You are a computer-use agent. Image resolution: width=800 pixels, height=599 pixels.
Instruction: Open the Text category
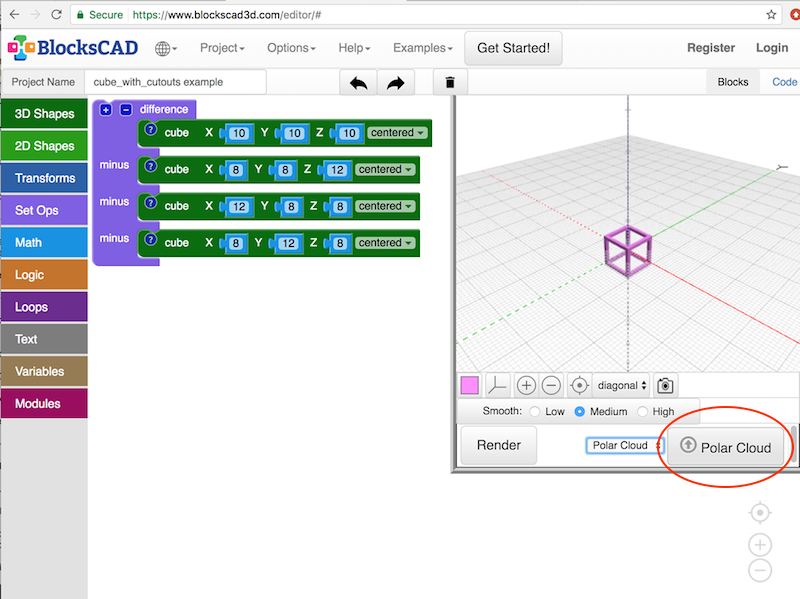[44, 339]
